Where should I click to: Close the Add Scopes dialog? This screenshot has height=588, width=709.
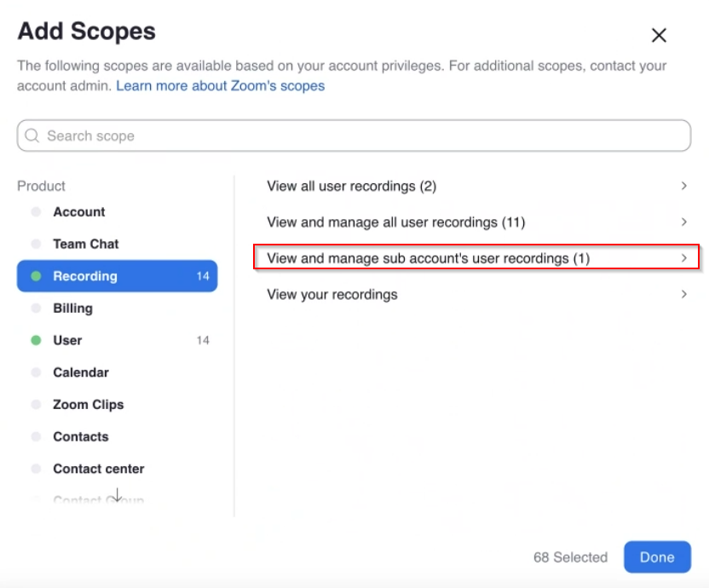click(659, 35)
